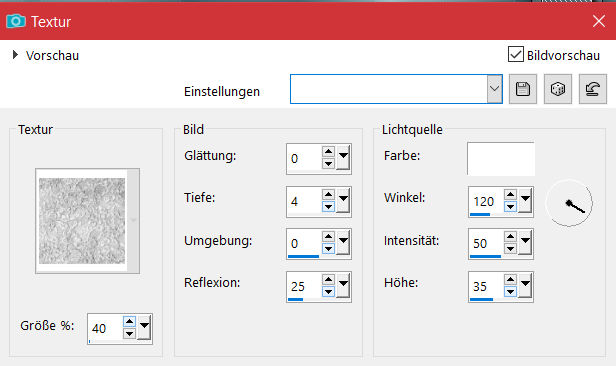Click the Höhe value field
This screenshot has height=366, width=616.
pyautogui.click(x=486, y=286)
